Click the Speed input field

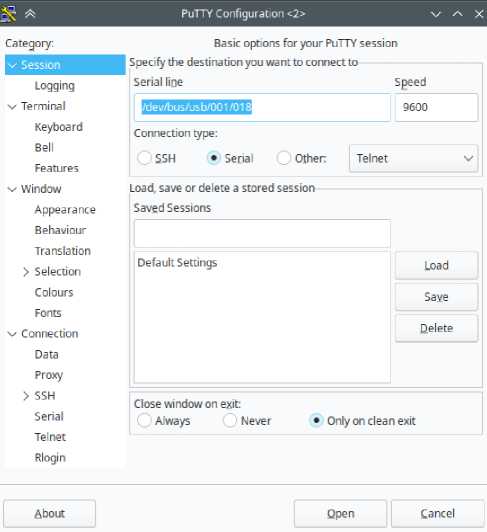tap(436, 108)
